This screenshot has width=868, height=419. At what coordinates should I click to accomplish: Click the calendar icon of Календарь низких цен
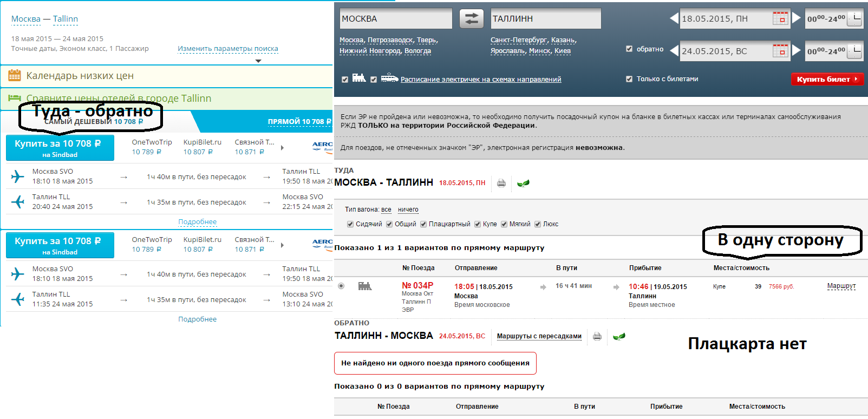15,75
